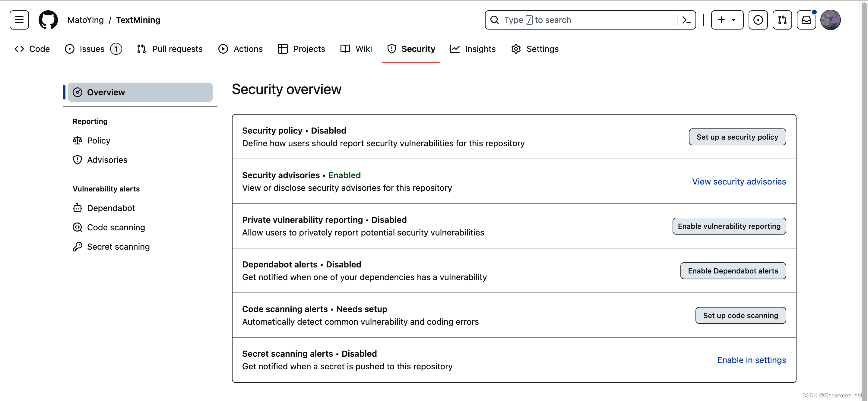Viewport: 868px width, 401px height.
Task: Open the command palette icon in search
Action: point(686,20)
